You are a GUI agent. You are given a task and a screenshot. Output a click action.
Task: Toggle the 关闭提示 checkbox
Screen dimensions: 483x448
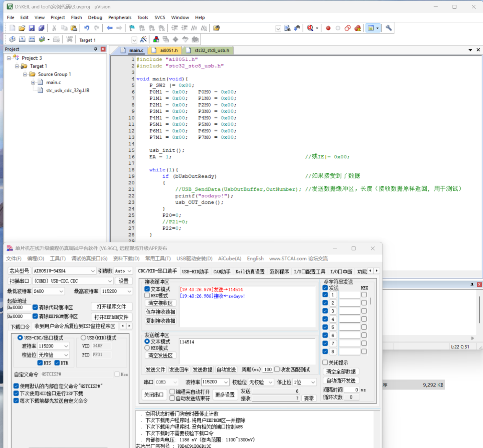[325, 362]
